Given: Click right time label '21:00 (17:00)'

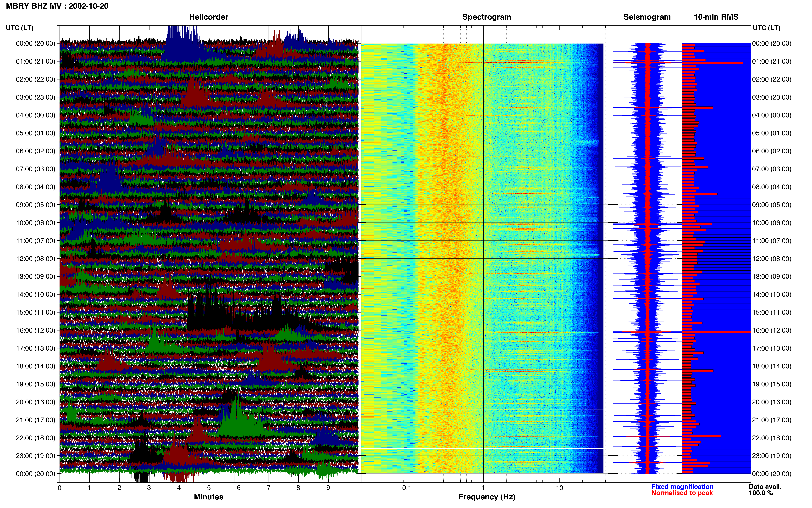Looking at the screenshot, I should [x=772, y=420].
